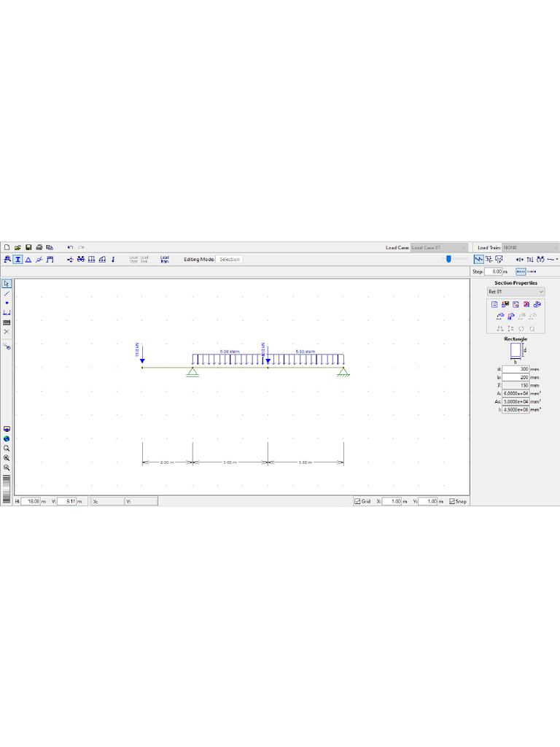Create a new file with the blank-page icon

tap(7, 247)
